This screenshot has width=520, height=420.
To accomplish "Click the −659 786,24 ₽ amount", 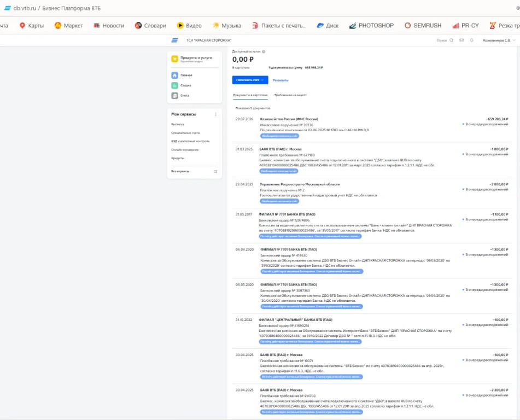I will (497, 119).
